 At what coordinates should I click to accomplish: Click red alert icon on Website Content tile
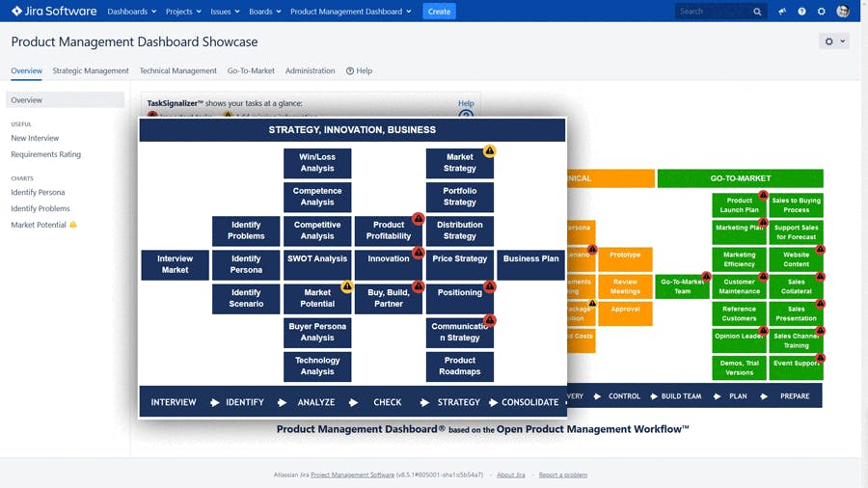pos(821,249)
